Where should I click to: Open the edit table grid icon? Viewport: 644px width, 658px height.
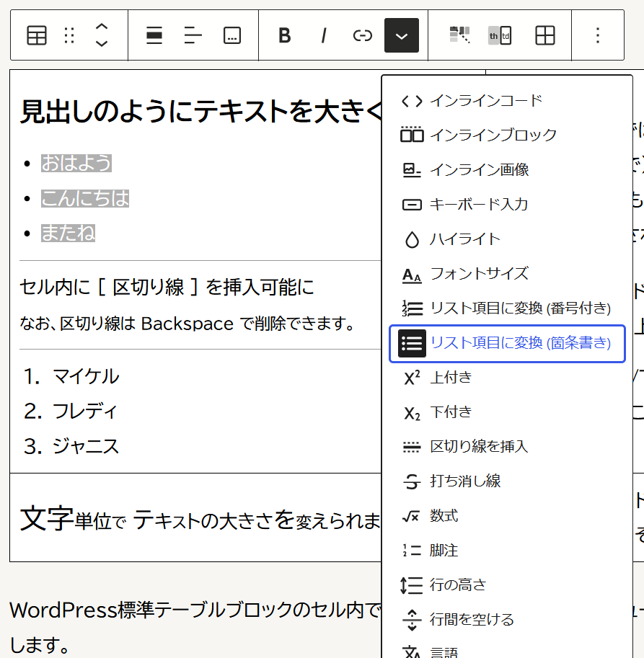tap(545, 35)
